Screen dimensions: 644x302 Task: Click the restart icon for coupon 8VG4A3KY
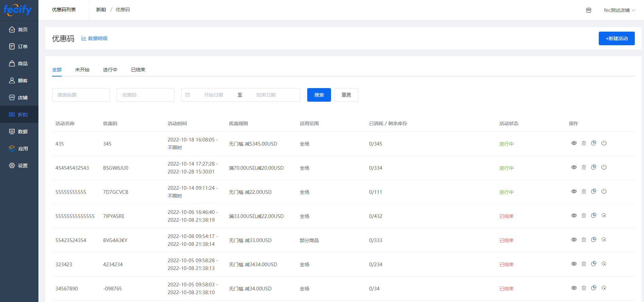[604, 240]
